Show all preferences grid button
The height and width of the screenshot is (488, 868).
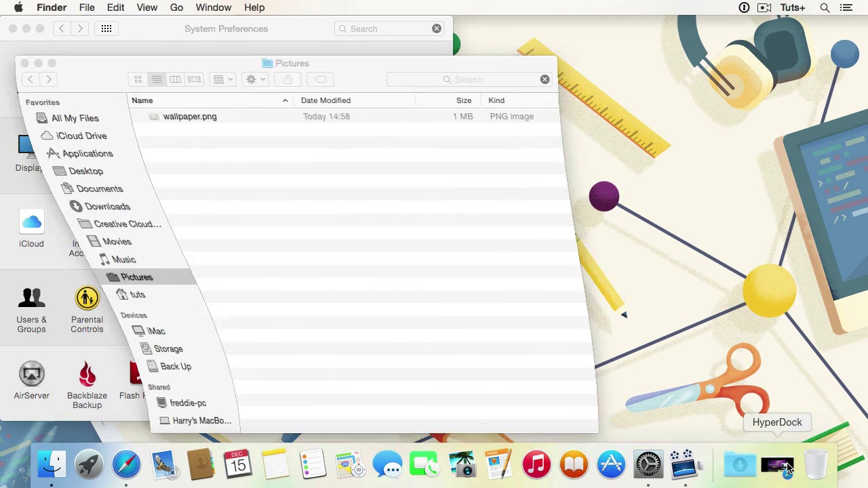106,28
